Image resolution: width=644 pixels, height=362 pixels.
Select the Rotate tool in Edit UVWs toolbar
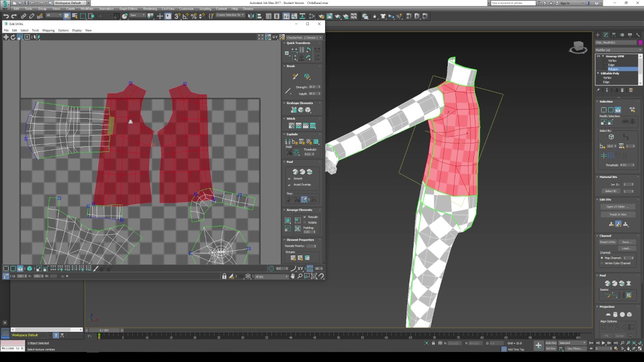pos(13,37)
